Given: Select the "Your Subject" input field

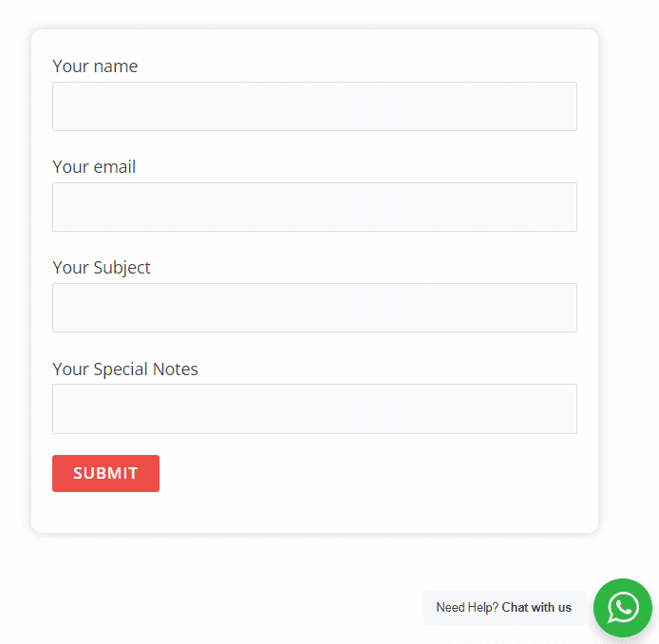Looking at the screenshot, I should point(314,308).
